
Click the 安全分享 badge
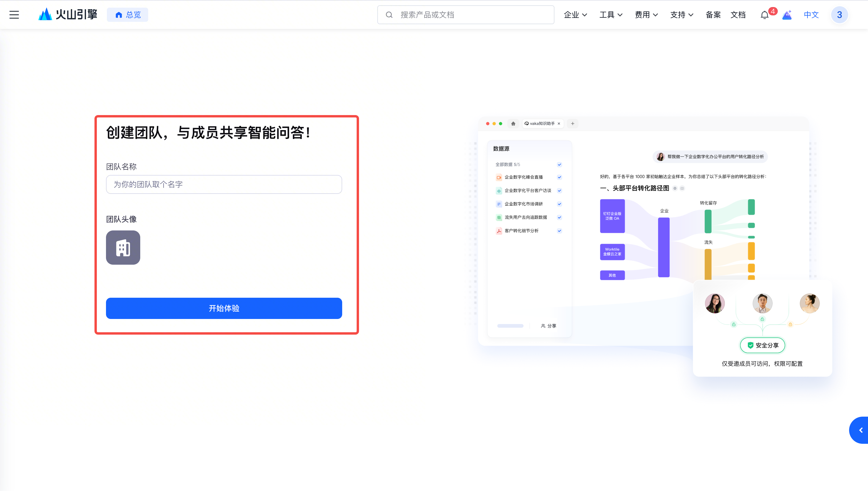coord(762,345)
